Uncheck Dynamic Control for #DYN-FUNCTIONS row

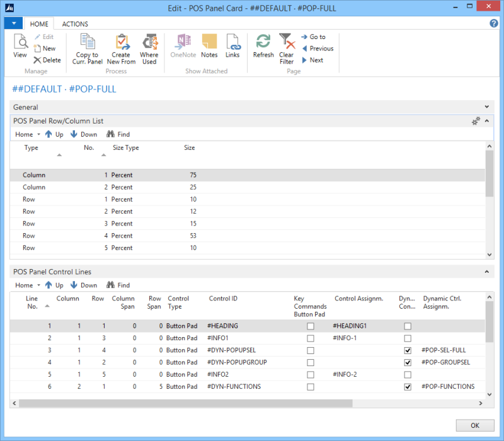click(408, 387)
